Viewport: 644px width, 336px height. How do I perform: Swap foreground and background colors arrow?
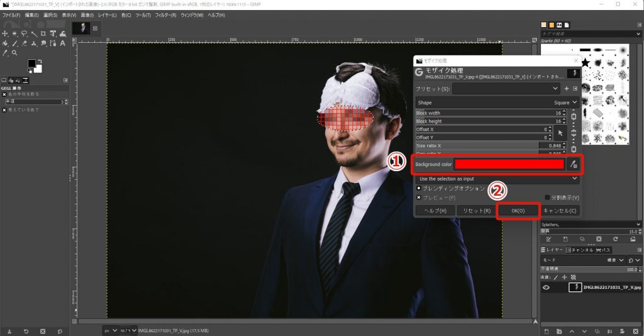click(41, 61)
